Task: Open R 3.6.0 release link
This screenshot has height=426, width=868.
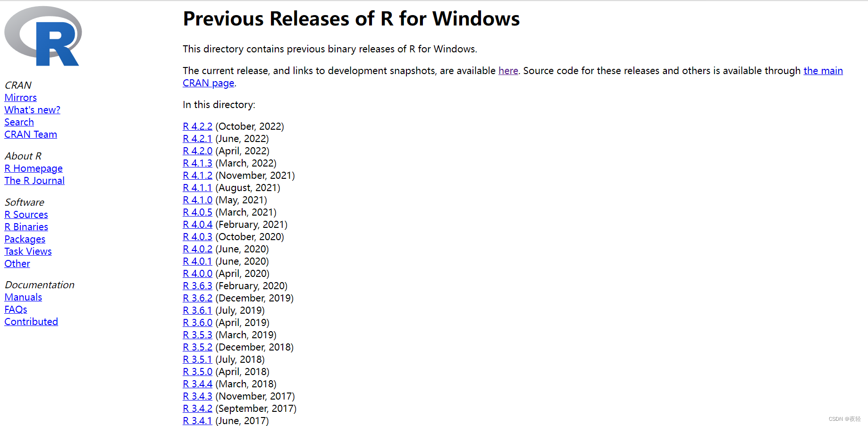Action: (198, 323)
